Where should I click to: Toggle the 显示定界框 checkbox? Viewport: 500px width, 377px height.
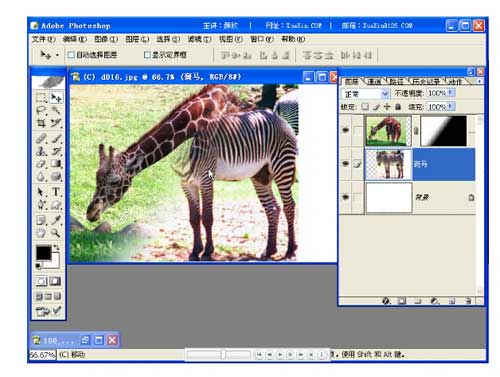147,55
